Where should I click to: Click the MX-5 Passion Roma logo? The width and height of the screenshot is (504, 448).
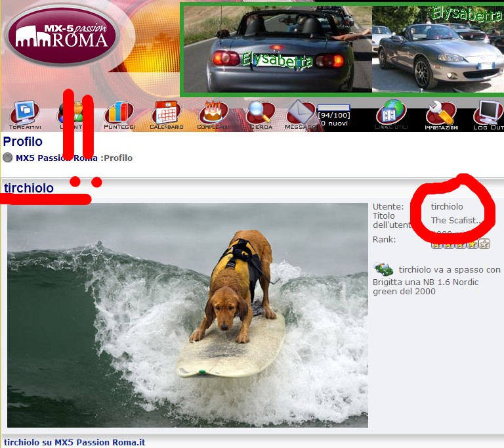click(62, 35)
